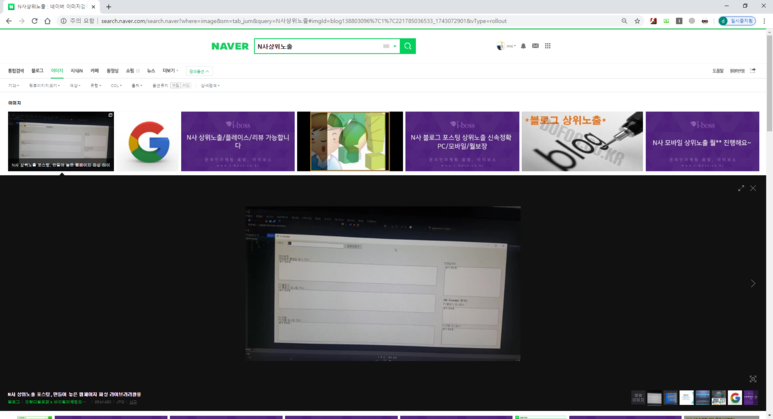773x419 pixels.
Task: Click the green extension icon in Chrome toolbar
Action: (666, 21)
